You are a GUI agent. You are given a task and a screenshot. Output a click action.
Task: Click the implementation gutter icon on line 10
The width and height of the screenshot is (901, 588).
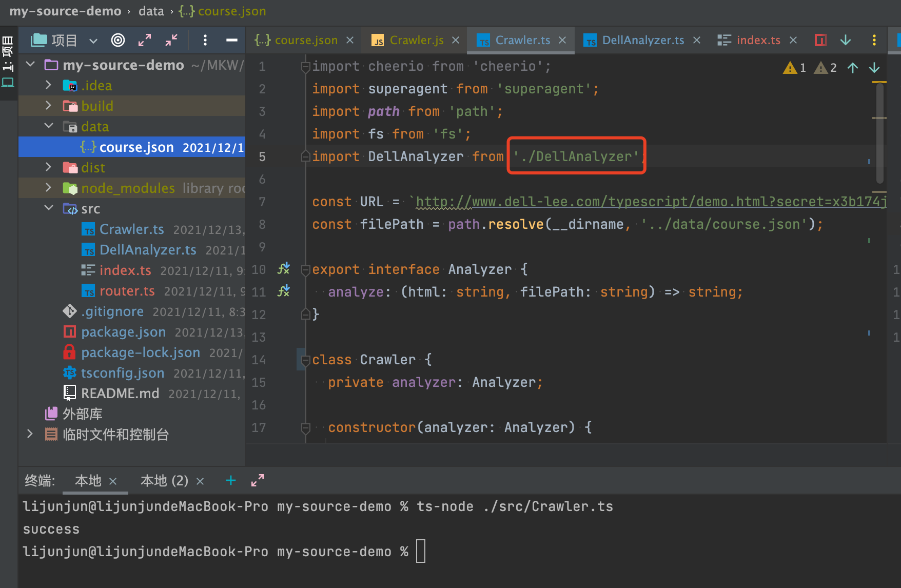coord(284,269)
